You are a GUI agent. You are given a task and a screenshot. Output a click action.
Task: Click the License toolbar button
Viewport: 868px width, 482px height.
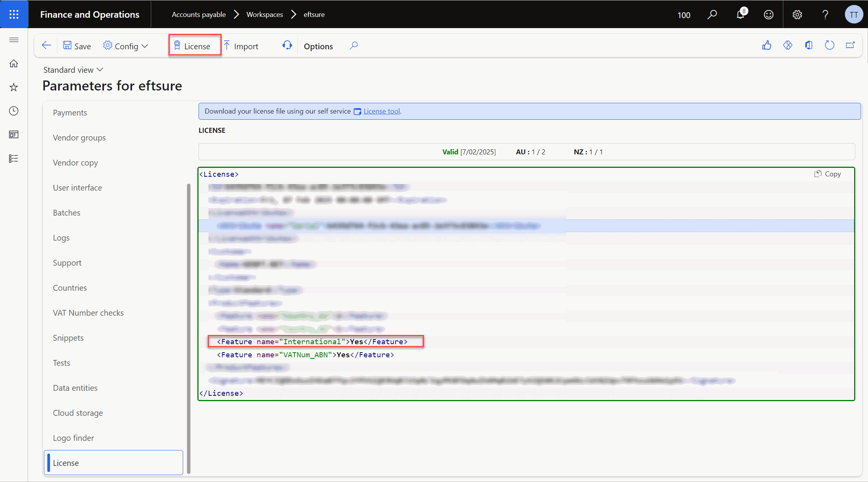tap(194, 46)
